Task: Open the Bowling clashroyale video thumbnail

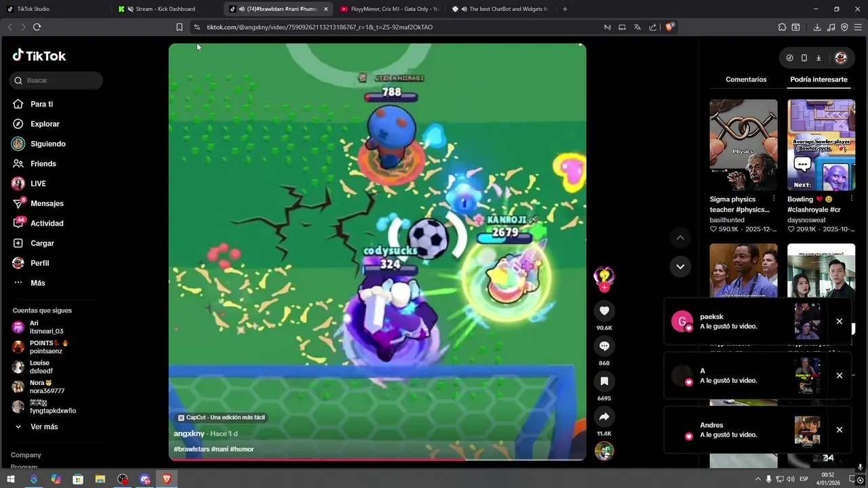Action: (x=821, y=145)
